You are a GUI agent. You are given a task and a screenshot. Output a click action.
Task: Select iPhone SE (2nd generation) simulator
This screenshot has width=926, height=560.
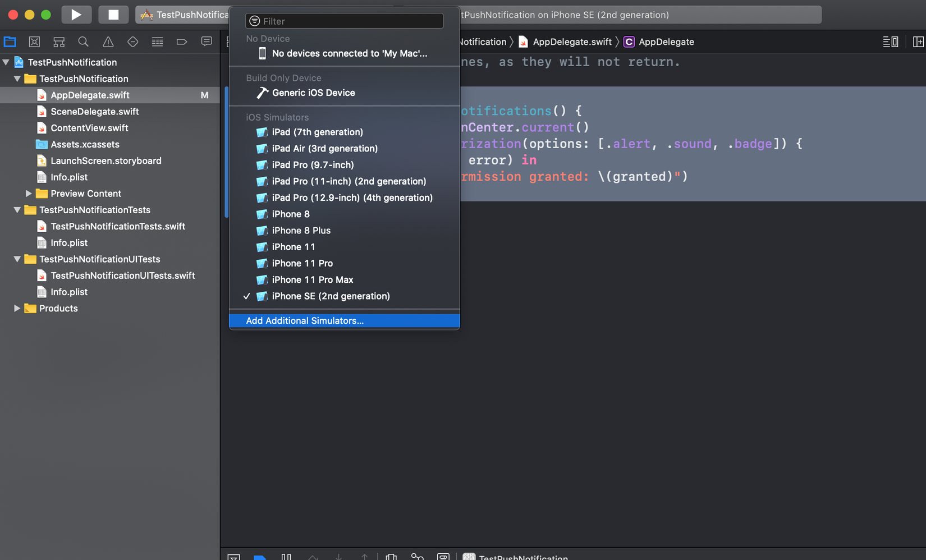[x=331, y=296]
